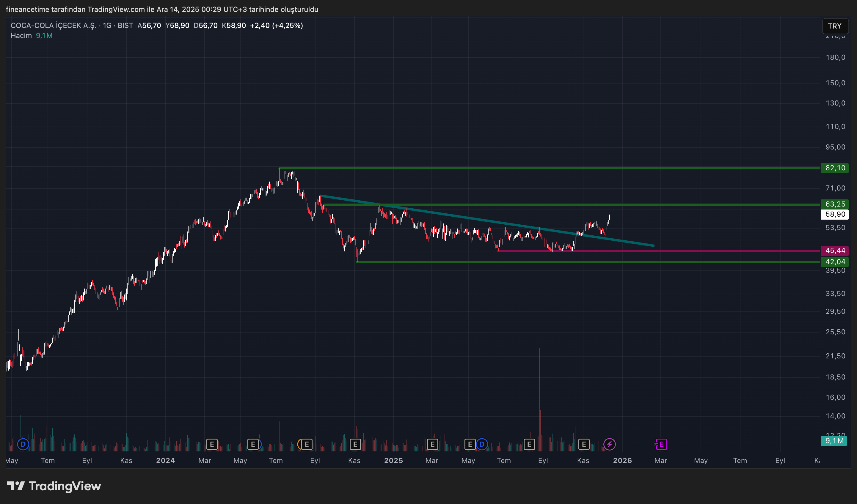Open the earnings E marker near November 2024
This screenshot has width=857, height=504.
click(x=355, y=444)
